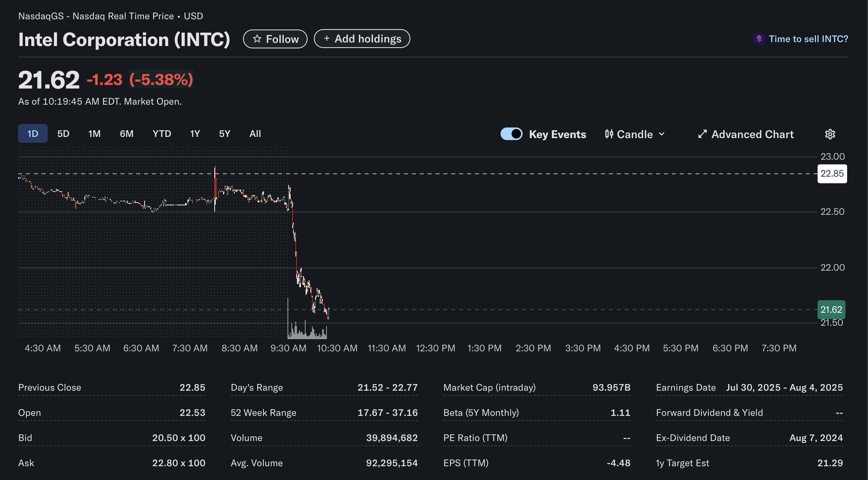Click the star icon in Follow button
Screen dimensions: 868x480
(x=257, y=39)
